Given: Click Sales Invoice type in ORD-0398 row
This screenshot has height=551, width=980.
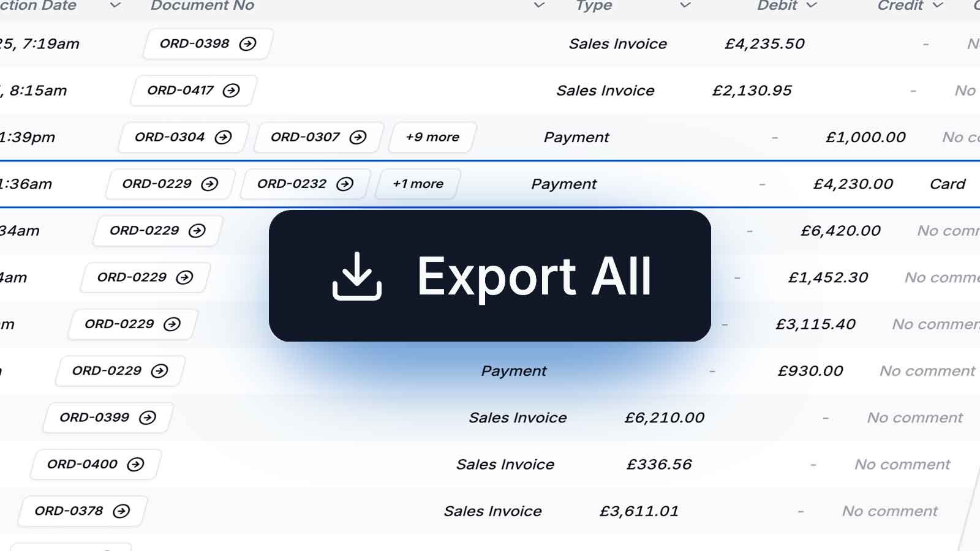Looking at the screenshot, I should pos(617,44).
